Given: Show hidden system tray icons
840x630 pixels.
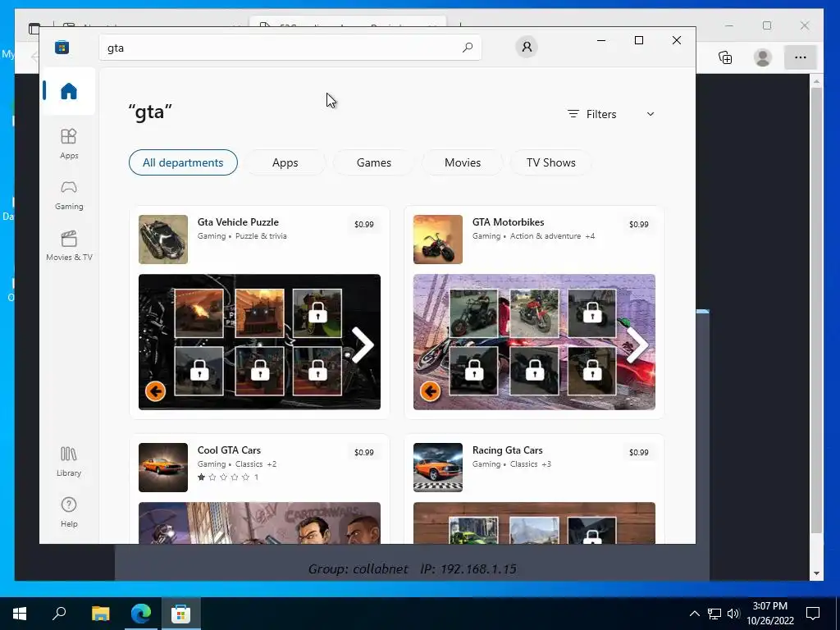Looking at the screenshot, I should (694, 614).
